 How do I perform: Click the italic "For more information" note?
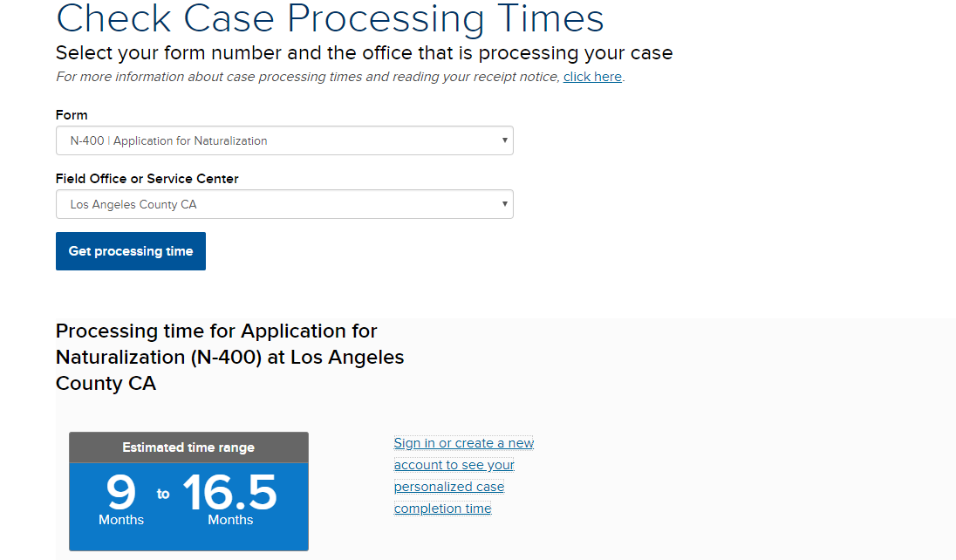[x=307, y=77]
